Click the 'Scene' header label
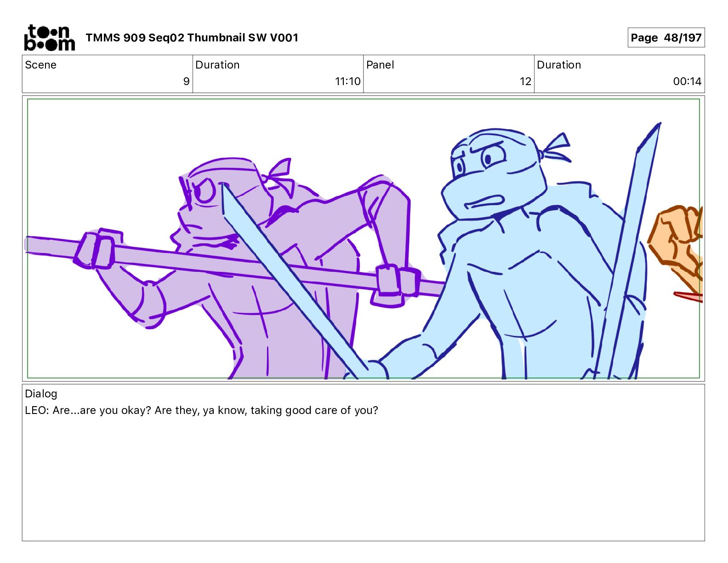Screen dimensions: 728x563 (40, 65)
